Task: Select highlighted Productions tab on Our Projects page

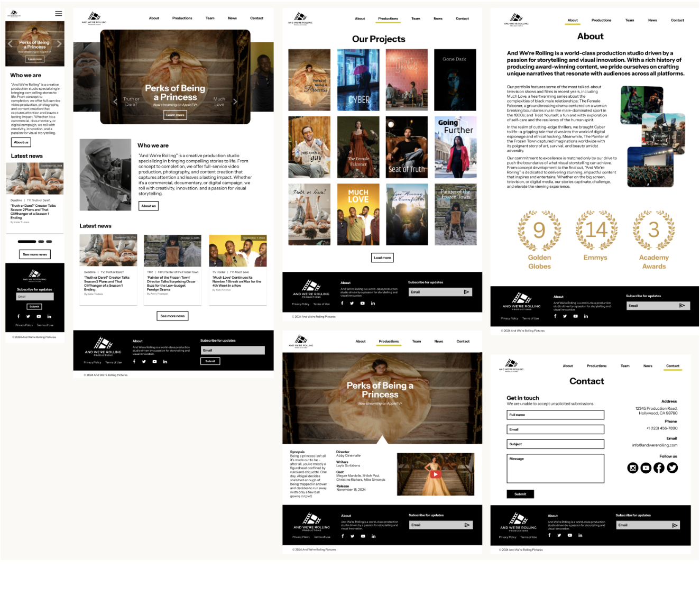Action: (x=388, y=19)
